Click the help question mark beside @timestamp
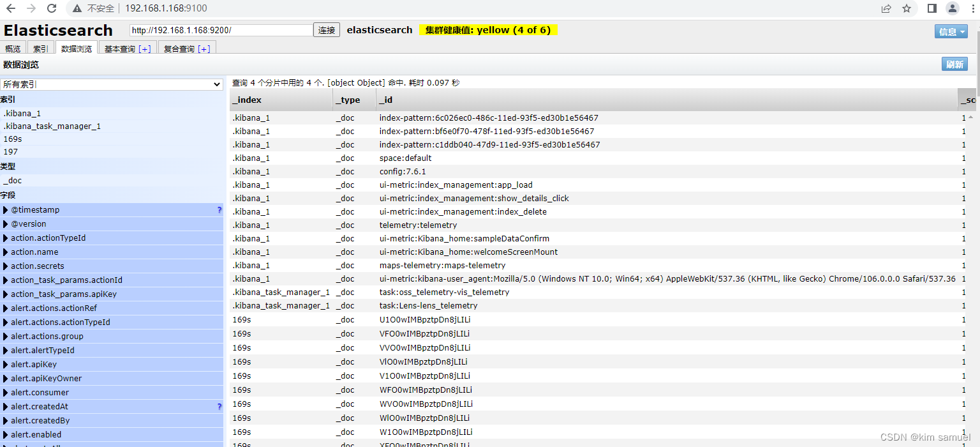The height and width of the screenshot is (447, 980). (219, 210)
